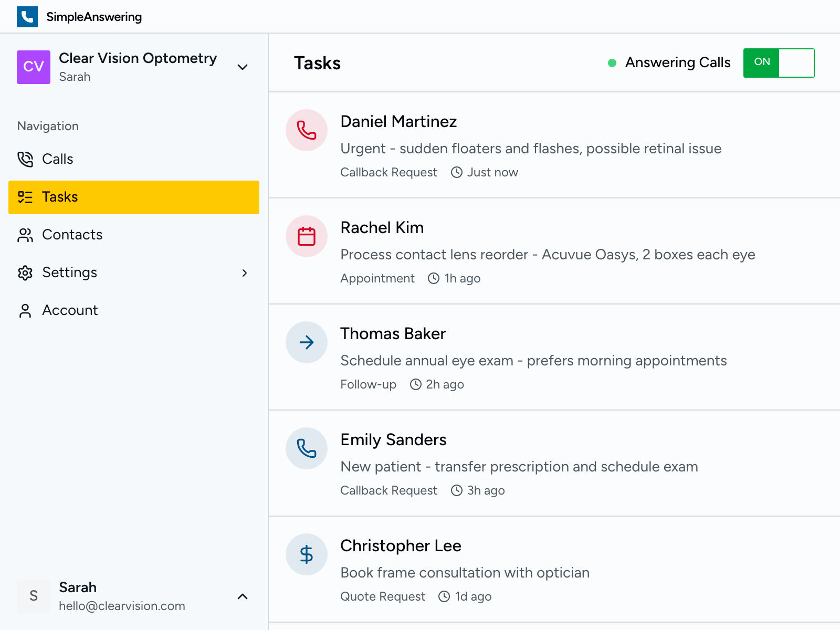Click the Calls icon in the navigation sidebar
The height and width of the screenshot is (630, 840).
[25, 159]
